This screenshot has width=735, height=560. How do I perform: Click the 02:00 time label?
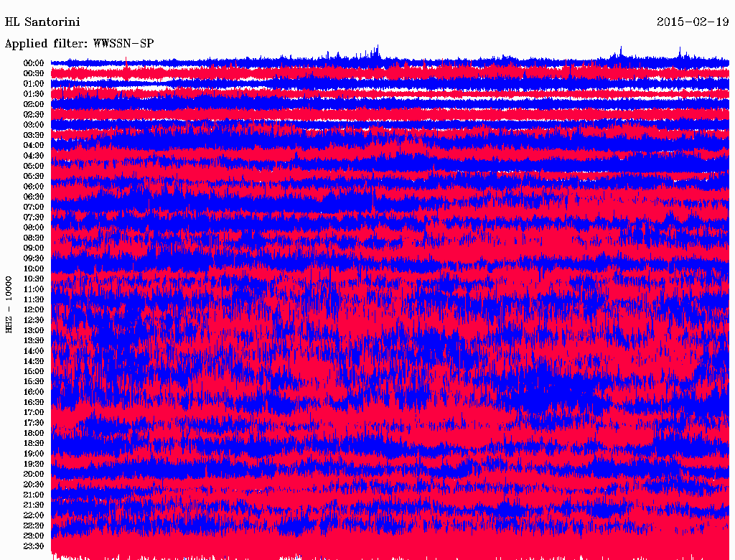click(33, 104)
